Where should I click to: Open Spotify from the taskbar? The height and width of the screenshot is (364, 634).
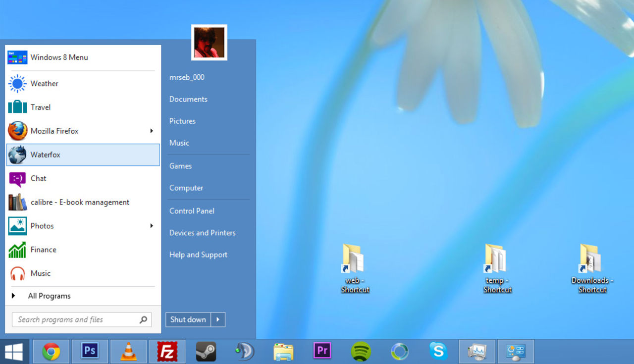point(361,351)
